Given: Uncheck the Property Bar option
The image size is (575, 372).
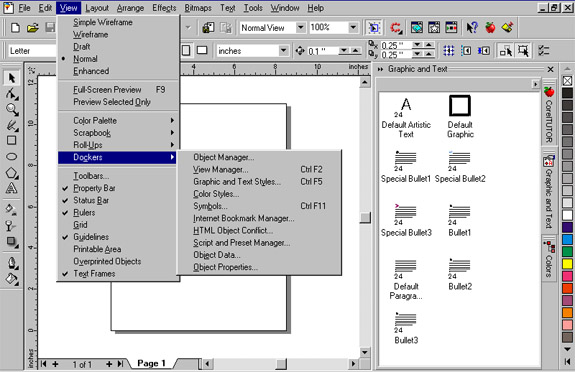Looking at the screenshot, I should [x=94, y=188].
